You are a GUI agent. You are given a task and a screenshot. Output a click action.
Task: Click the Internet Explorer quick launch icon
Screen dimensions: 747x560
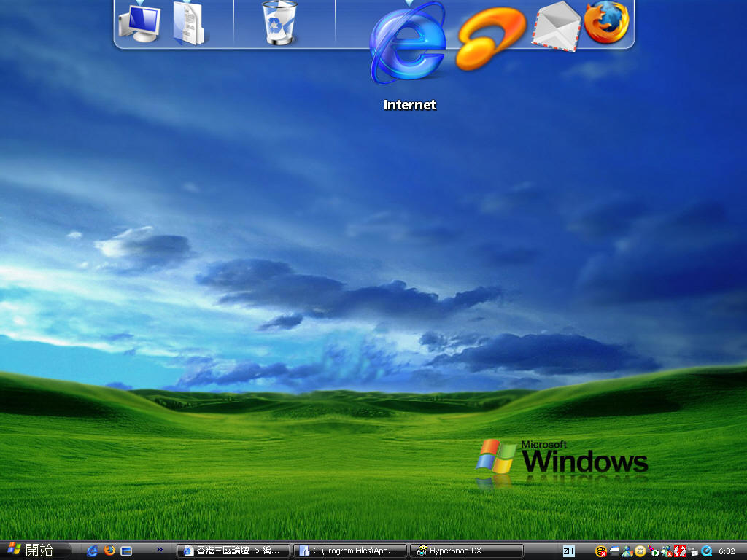point(93,551)
